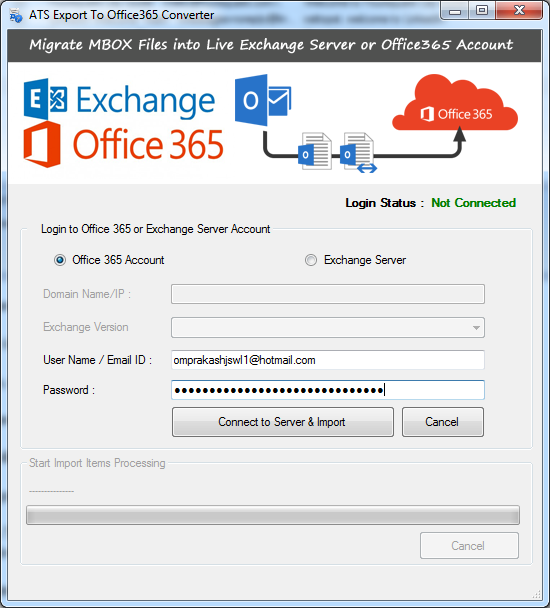The image size is (550, 608).
Task: Click the Not Connected status text
Action: coord(474,203)
